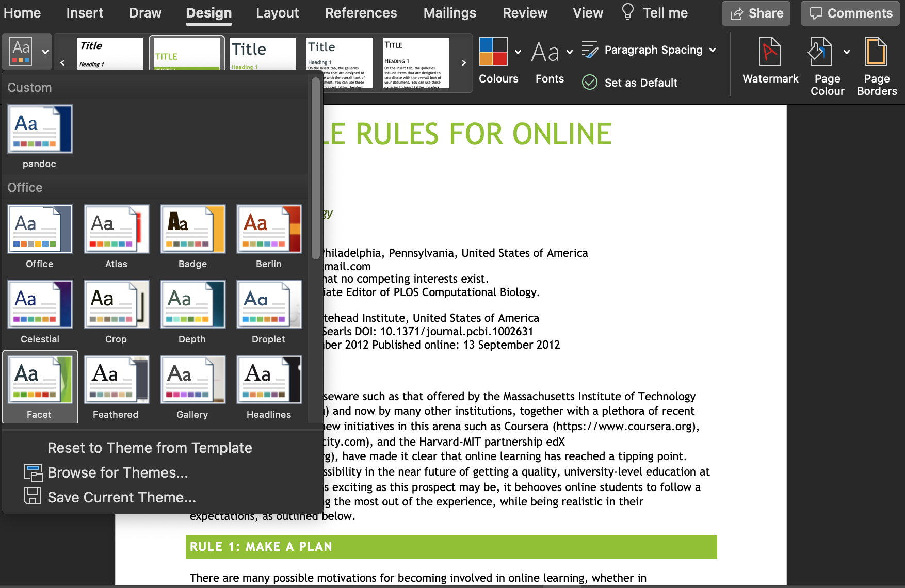Select Reset to Theme from Template

(x=150, y=448)
